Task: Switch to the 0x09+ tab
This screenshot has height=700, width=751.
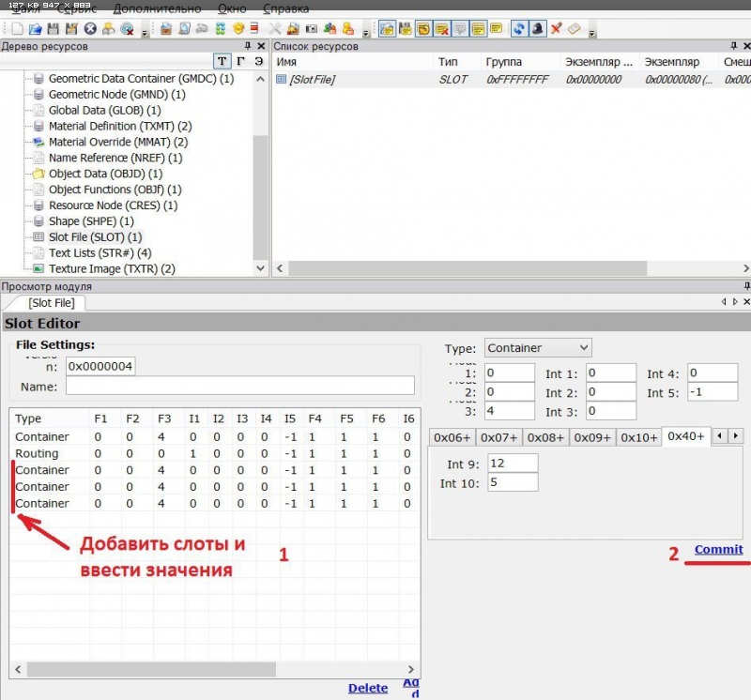Action: [592, 437]
